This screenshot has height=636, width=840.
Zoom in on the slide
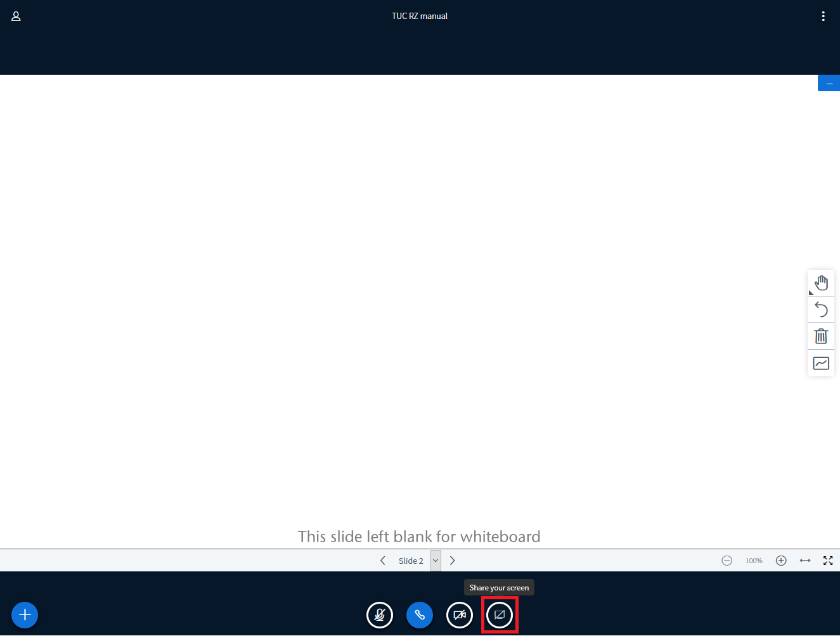tap(781, 561)
